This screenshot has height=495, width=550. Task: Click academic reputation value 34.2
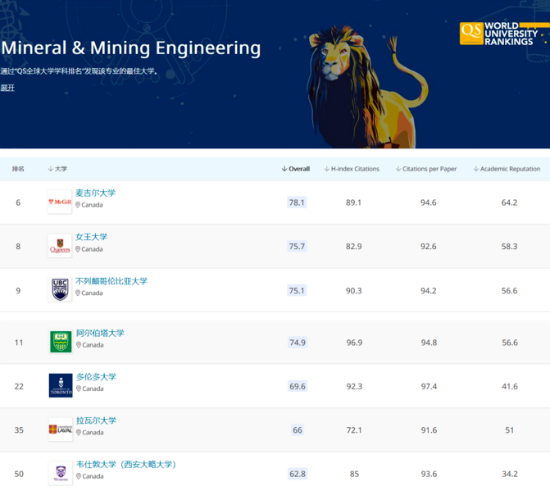pos(510,474)
